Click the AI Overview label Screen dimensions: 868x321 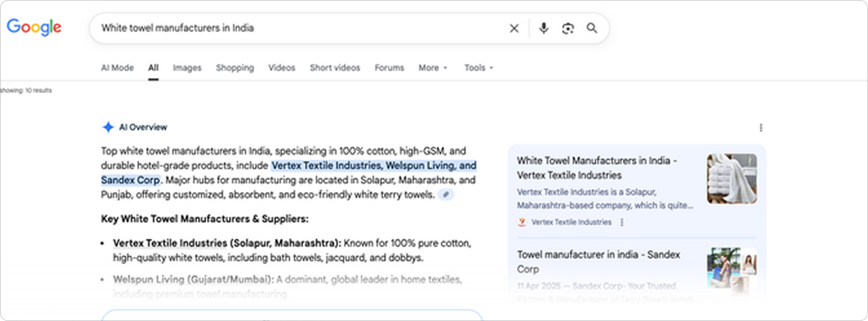pyautogui.click(x=143, y=127)
